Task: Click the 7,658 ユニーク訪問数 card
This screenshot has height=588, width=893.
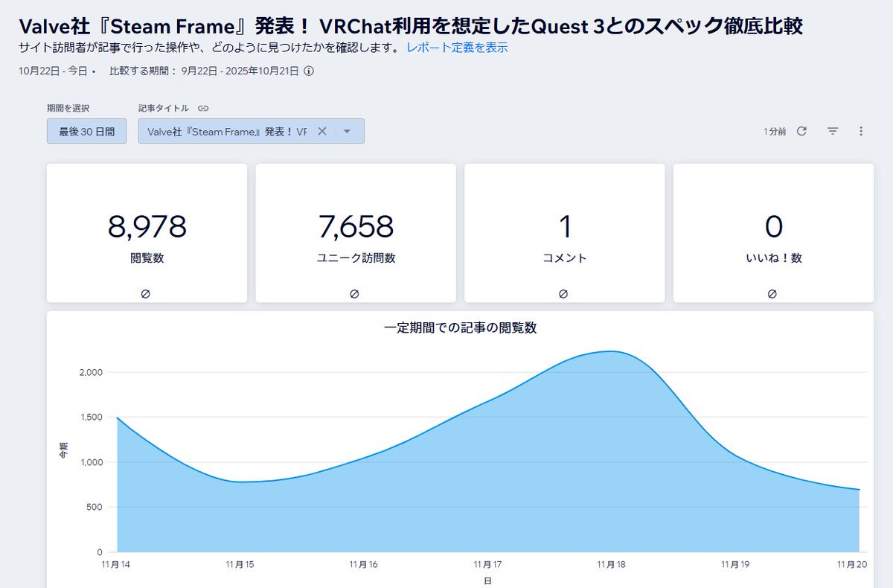Action: coord(356,233)
